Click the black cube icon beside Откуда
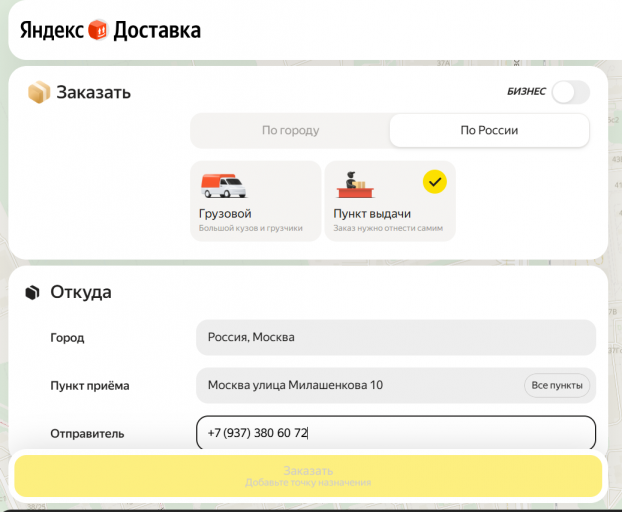 pos(33,293)
